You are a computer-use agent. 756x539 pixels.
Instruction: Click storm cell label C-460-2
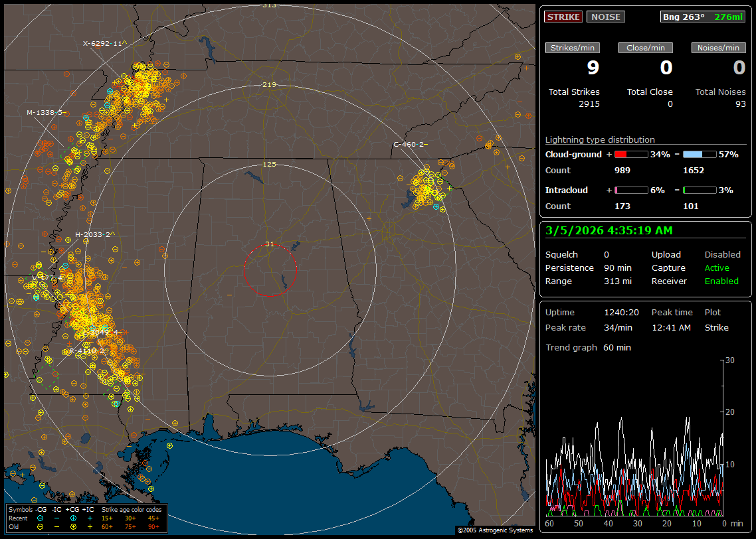pyautogui.click(x=410, y=144)
